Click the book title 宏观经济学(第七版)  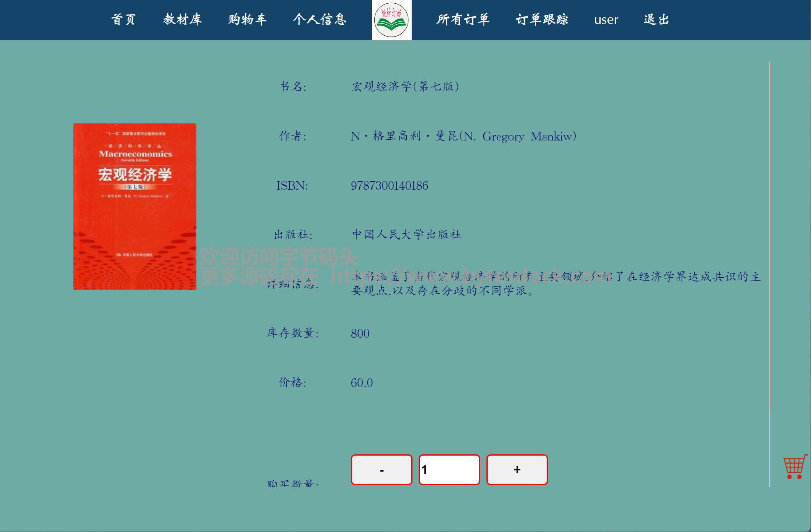coord(405,86)
